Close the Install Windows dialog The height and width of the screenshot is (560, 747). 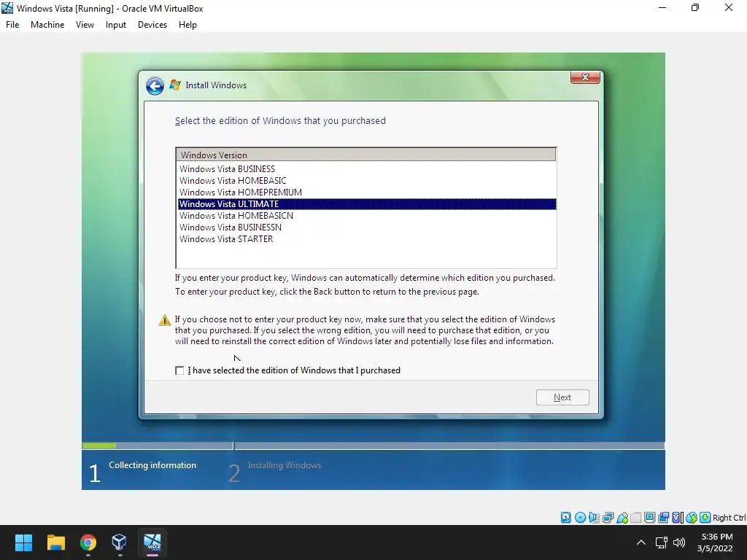click(x=585, y=77)
